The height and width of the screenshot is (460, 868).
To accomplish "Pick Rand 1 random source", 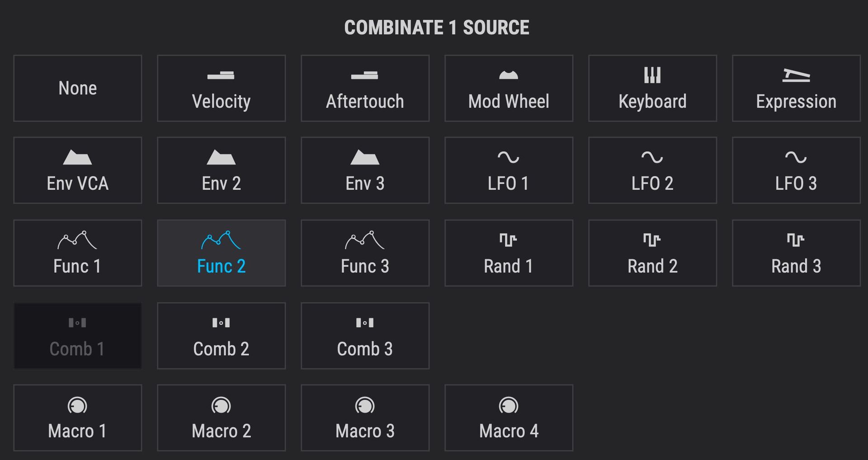I will click(509, 253).
